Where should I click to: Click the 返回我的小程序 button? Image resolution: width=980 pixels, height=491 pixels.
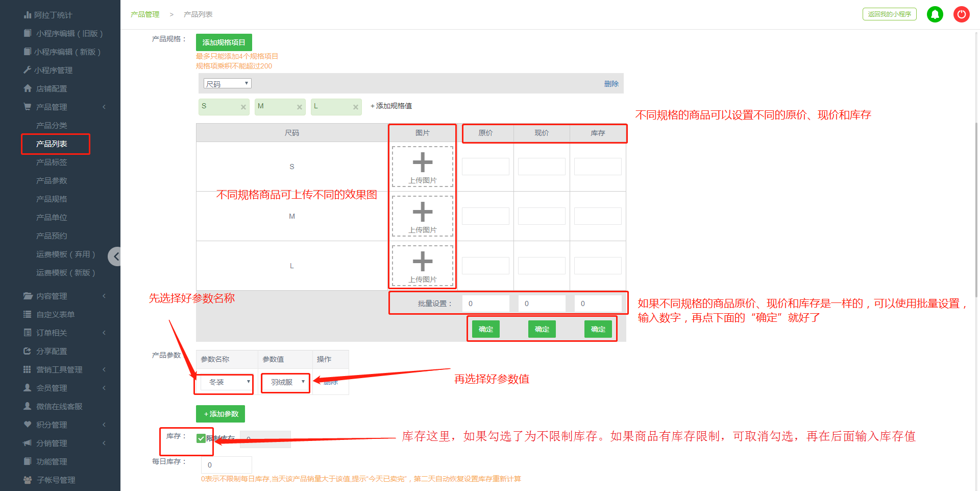889,14
